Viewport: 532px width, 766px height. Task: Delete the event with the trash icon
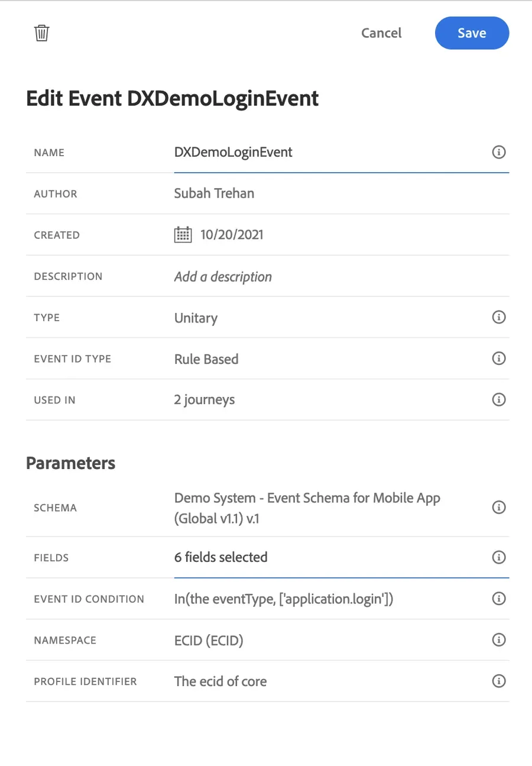(41, 33)
